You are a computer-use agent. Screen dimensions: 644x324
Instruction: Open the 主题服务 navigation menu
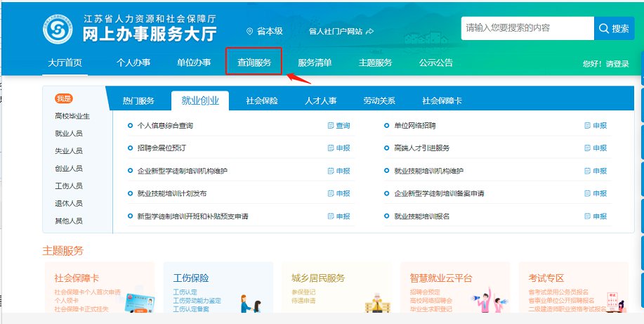[375, 63]
